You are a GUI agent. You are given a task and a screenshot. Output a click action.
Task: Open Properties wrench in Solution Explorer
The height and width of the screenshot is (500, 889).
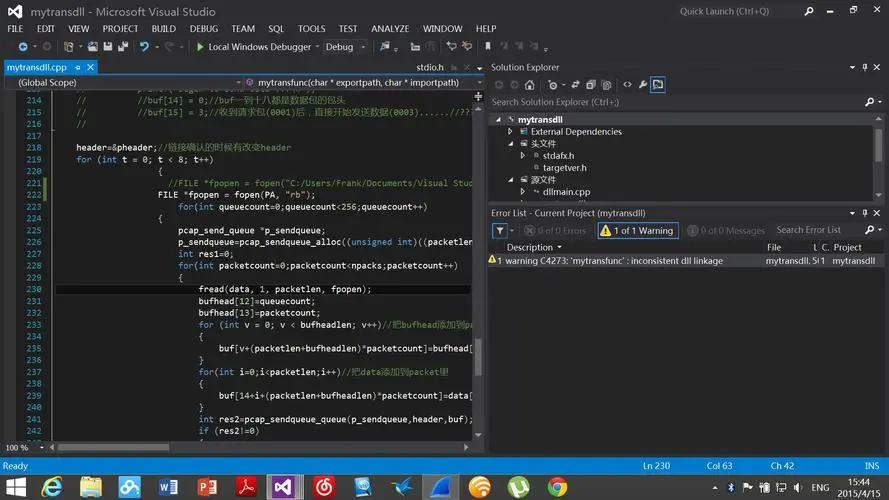643,85
